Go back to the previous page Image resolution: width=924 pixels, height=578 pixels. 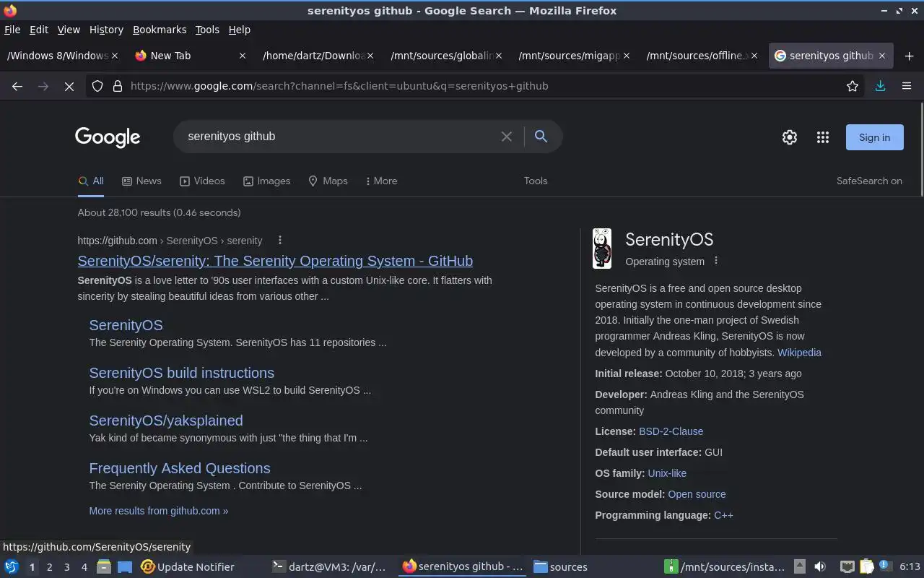coord(17,86)
